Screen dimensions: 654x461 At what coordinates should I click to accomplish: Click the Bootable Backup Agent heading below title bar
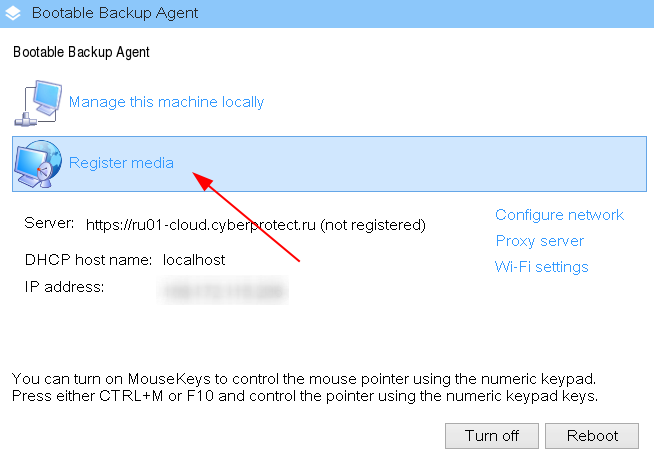click(79, 50)
